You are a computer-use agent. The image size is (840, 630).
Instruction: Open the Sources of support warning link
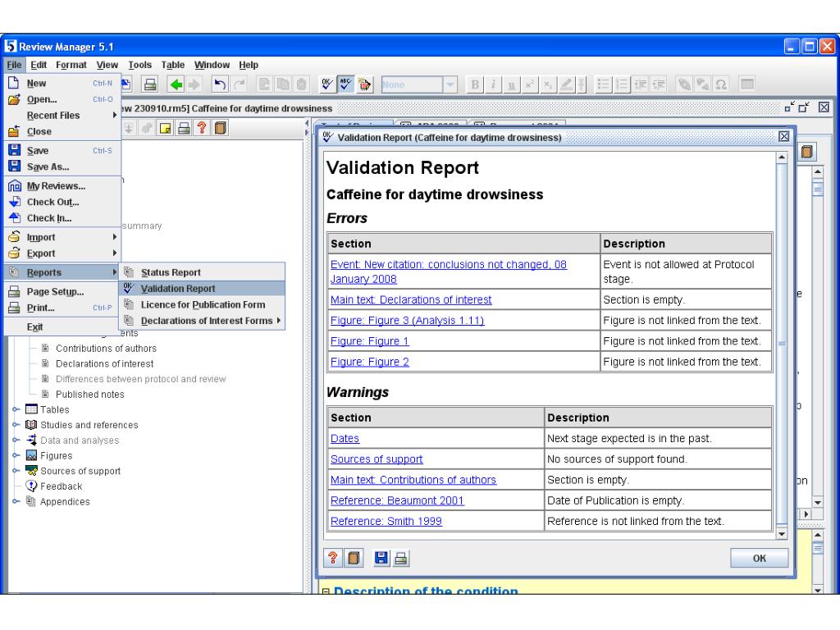(x=377, y=459)
